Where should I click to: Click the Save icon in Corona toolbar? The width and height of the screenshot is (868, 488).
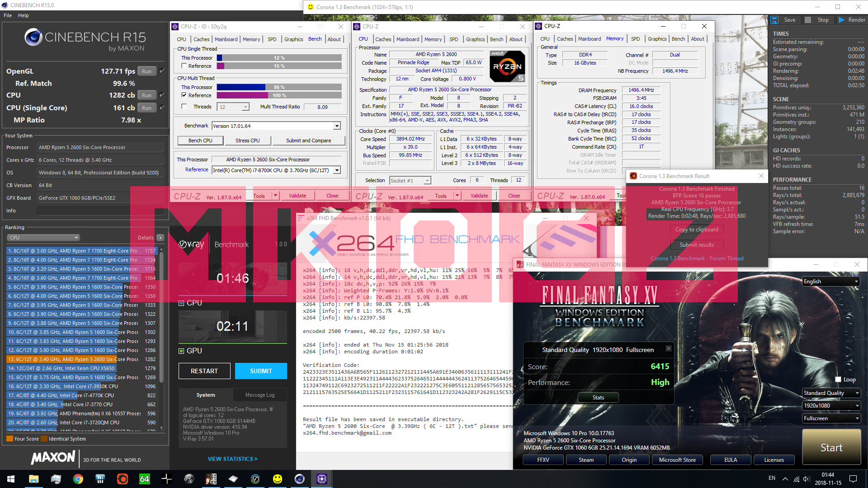[x=775, y=20]
